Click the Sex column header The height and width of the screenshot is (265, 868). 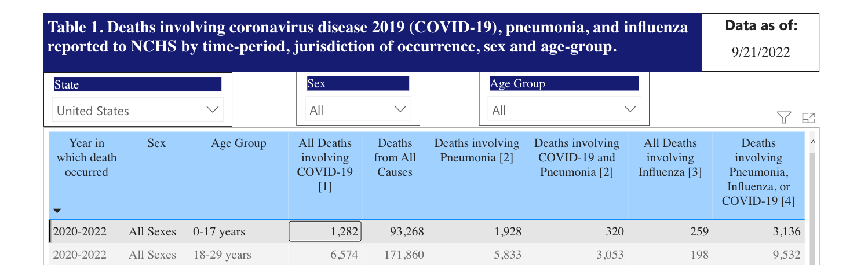point(156,143)
